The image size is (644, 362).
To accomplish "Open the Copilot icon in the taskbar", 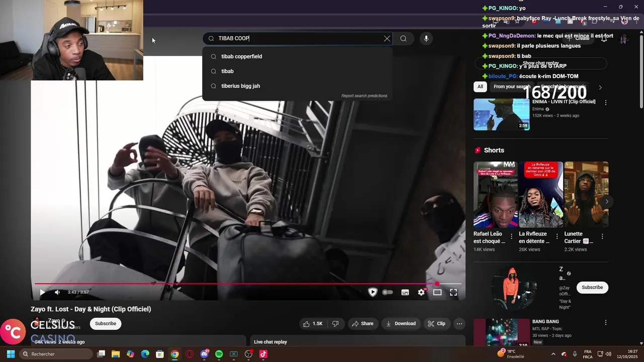I will point(130,354).
